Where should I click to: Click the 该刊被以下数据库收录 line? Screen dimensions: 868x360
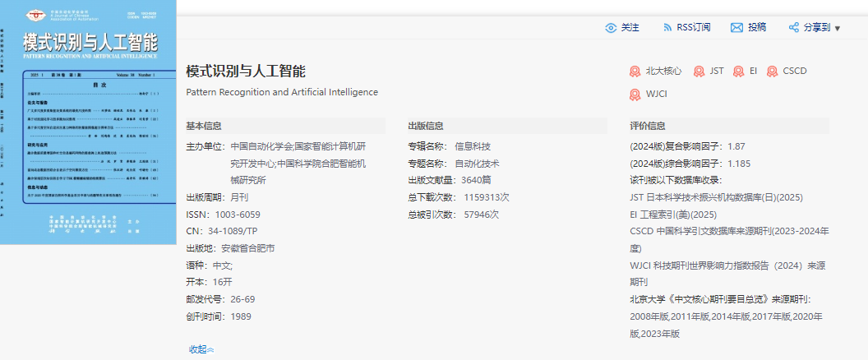[676, 181]
